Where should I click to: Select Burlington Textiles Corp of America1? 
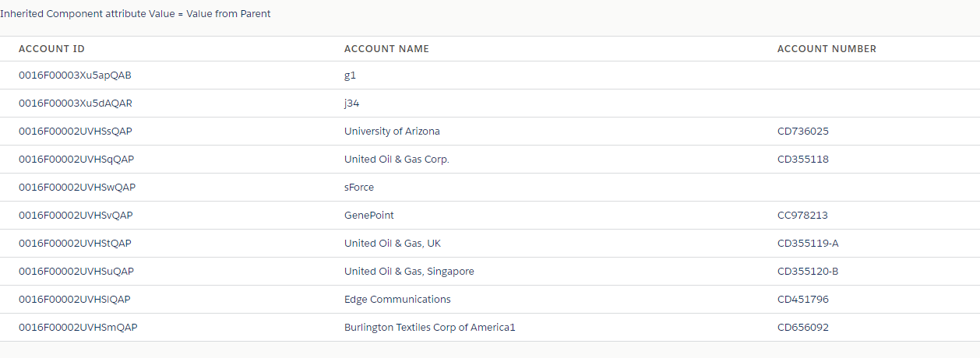[430, 328]
